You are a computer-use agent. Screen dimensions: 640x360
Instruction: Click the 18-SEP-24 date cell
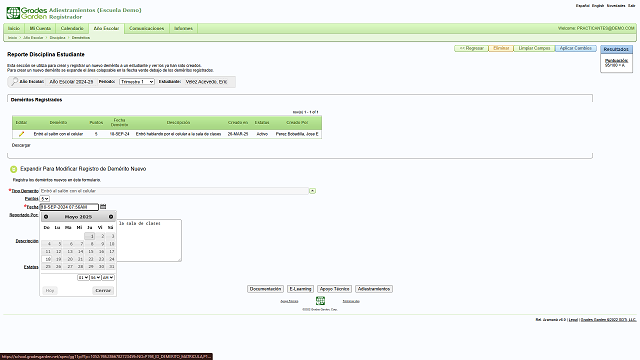(x=119, y=134)
